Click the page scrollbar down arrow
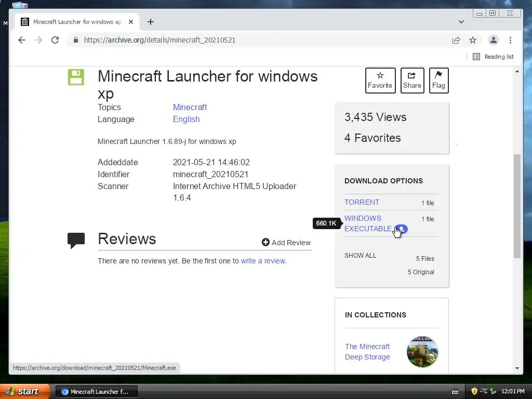 coord(517,368)
